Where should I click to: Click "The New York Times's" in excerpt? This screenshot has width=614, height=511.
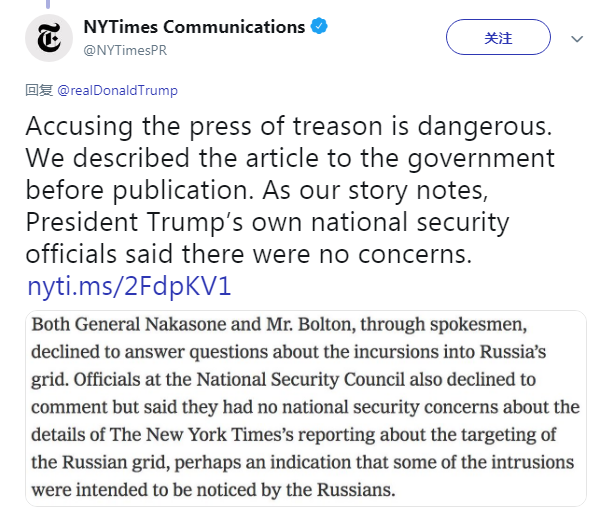[x=201, y=435]
